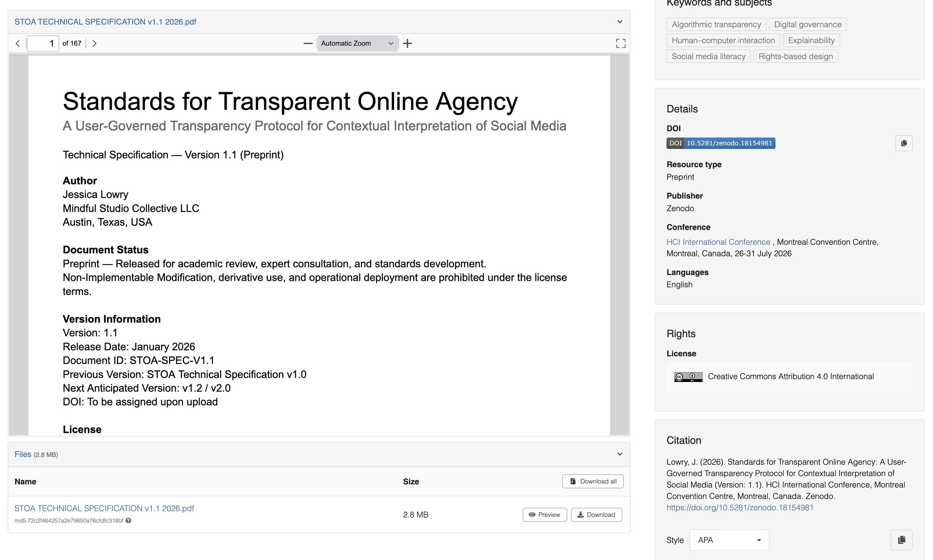Collapse the PDF preview panel chevron
933x560 pixels.
pos(620,22)
